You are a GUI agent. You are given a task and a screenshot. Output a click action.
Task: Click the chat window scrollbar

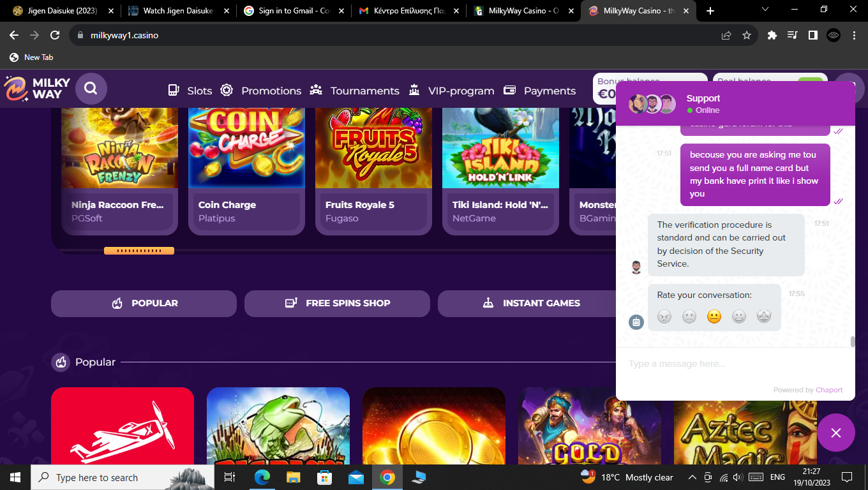[852, 341]
